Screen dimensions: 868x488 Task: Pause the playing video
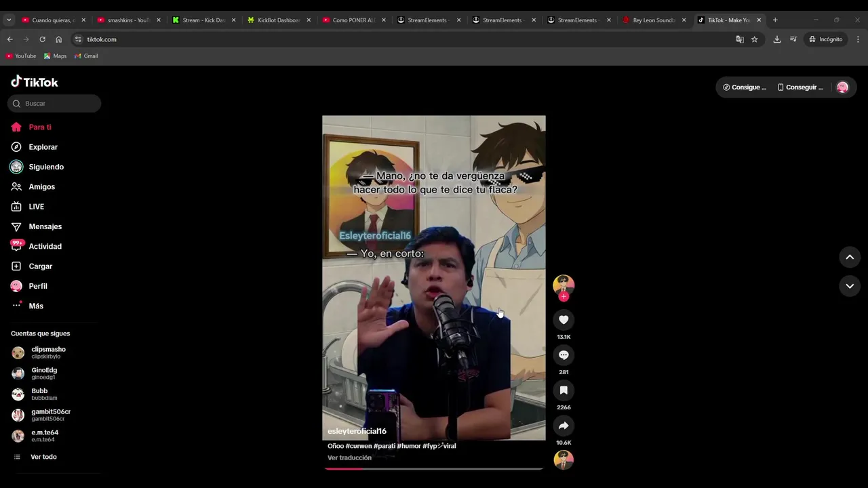(x=434, y=278)
